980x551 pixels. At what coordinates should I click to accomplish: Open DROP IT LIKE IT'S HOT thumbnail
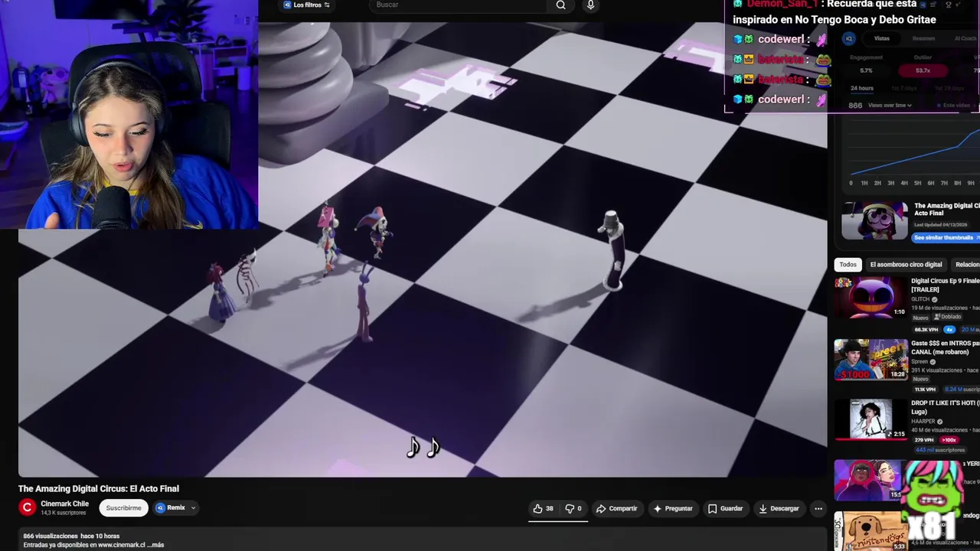pos(871,419)
